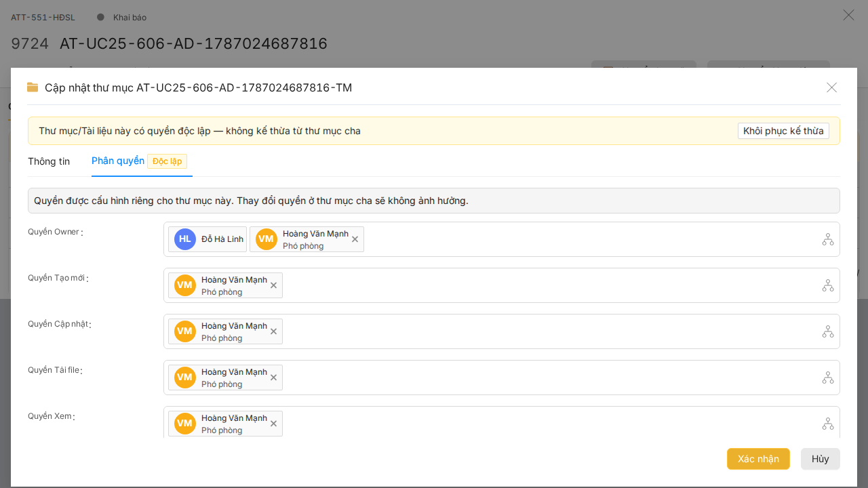Click the Khôi phục kế thừa button

click(x=783, y=131)
